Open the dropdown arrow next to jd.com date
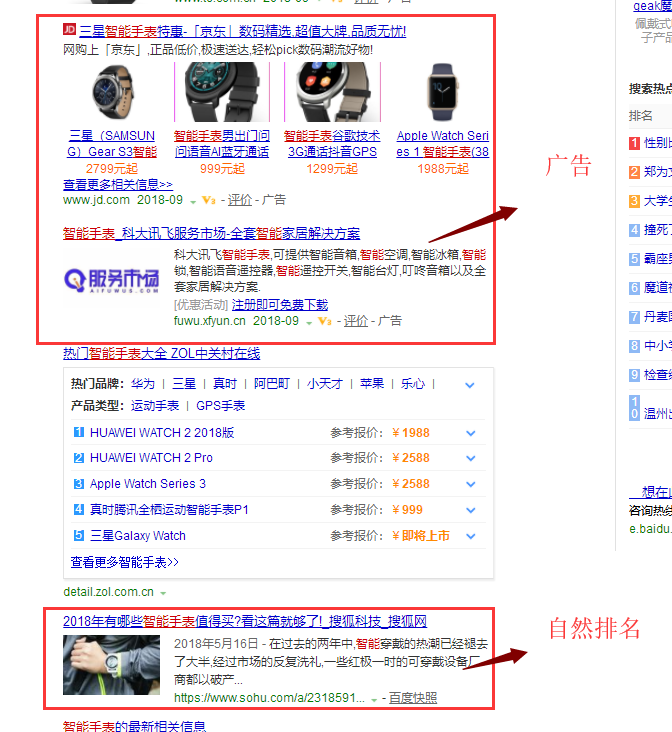This screenshot has width=672, height=732. (193, 201)
